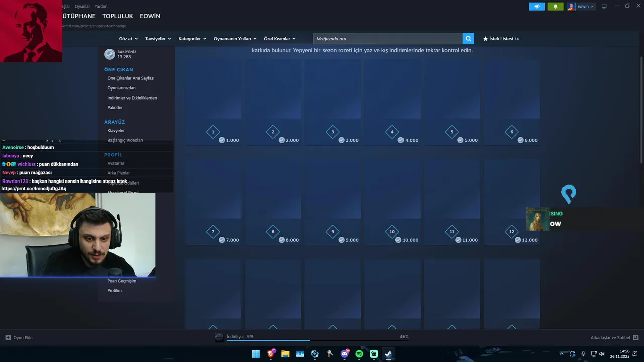Image resolution: width=644 pixels, height=362 pixels.
Task: Click the 13.283 points balance
Action: point(125,57)
